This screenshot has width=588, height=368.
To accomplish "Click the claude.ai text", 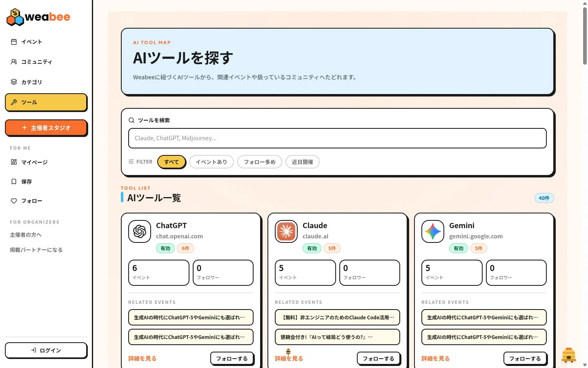I will 315,236.
